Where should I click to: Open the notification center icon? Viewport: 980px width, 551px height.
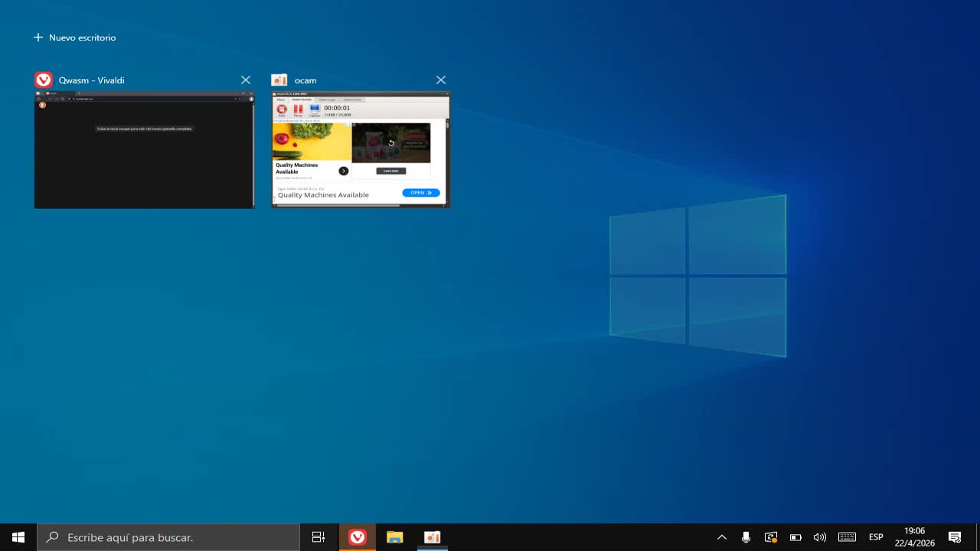coord(955,537)
